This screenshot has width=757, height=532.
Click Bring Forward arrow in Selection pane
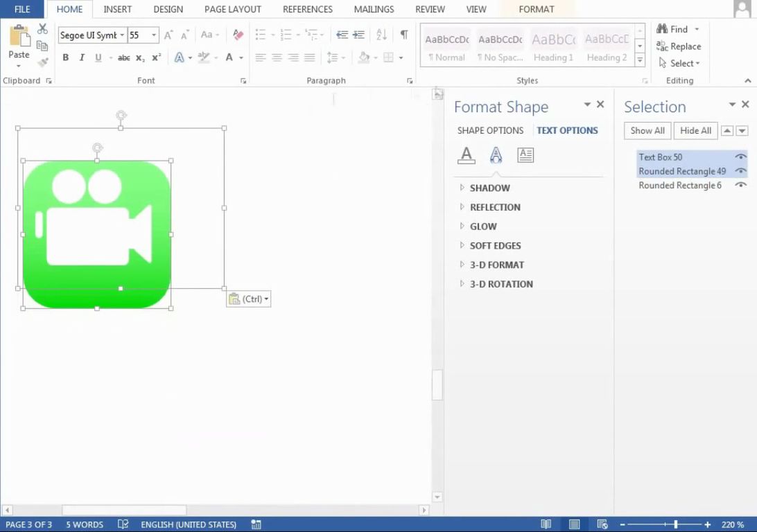pyautogui.click(x=727, y=131)
